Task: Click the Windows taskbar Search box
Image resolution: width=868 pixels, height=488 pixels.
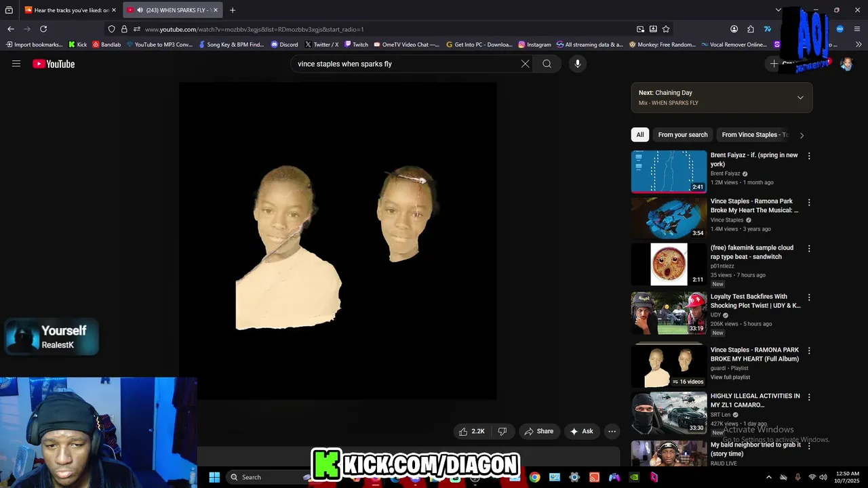Action: tap(268, 477)
